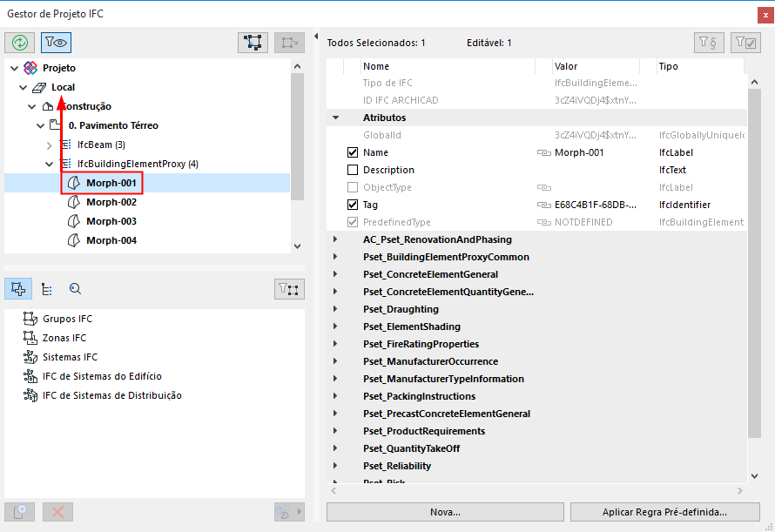Switch to the tree hierarchy view icon
The image size is (775, 532).
(x=47, y=289)
